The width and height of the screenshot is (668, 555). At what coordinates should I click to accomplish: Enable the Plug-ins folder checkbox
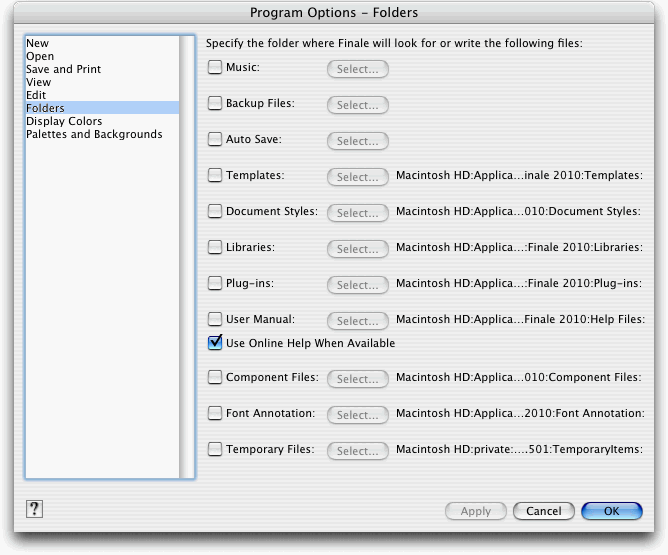tap(215, 283)
